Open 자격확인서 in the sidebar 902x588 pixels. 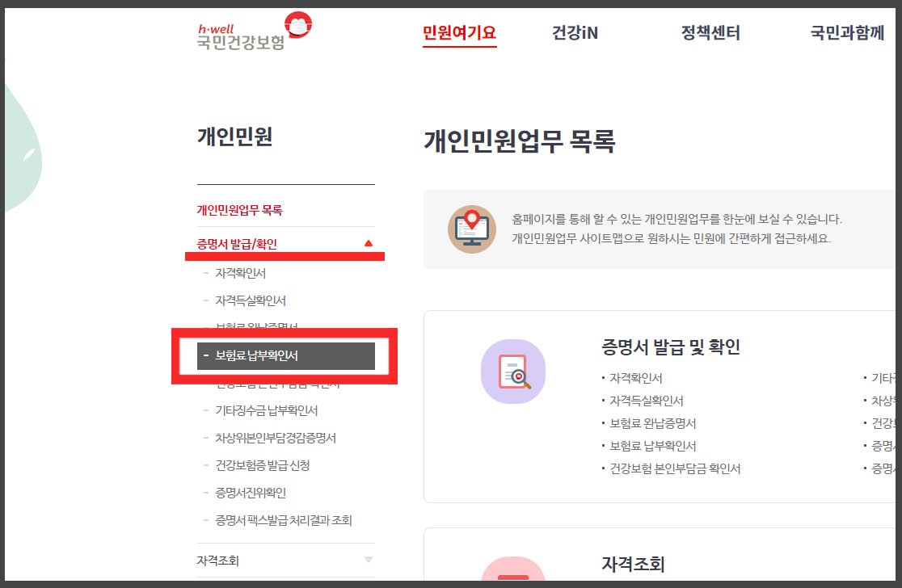(x=241, y=273)
